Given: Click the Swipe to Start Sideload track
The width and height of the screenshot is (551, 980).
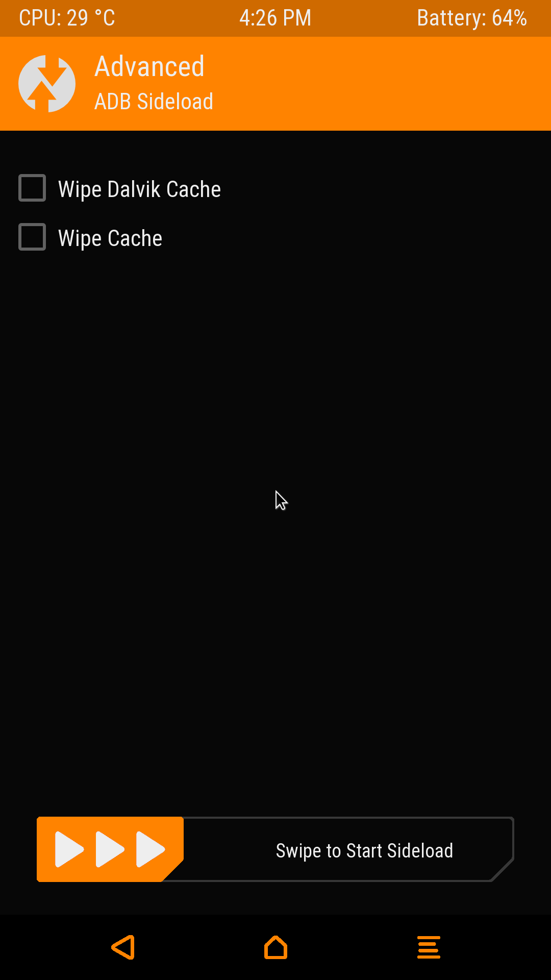Looking at the screenshot, I should (x=275, y=849).
